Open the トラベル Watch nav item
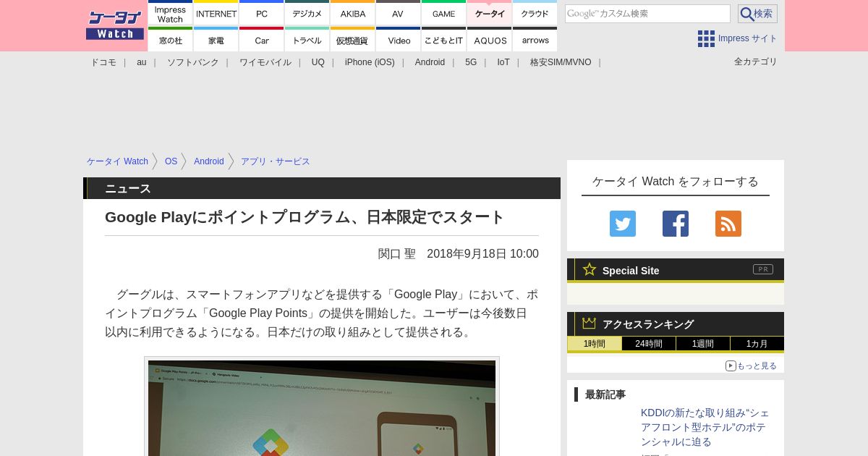 tap(307, 39)
